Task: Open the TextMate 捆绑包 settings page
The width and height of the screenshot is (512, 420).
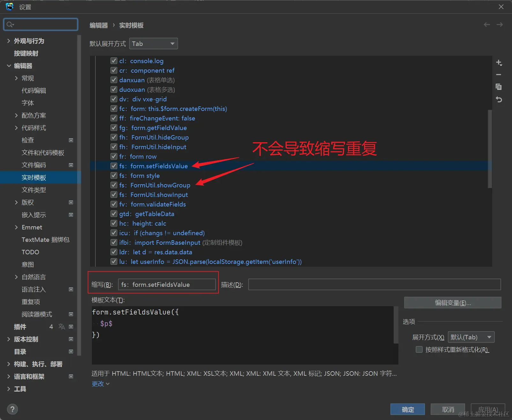Action: [46, 240]
